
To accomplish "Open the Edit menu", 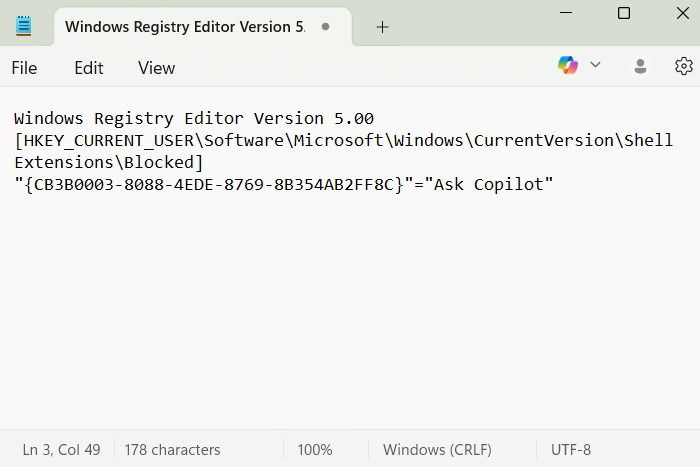I will coord(89,68).
